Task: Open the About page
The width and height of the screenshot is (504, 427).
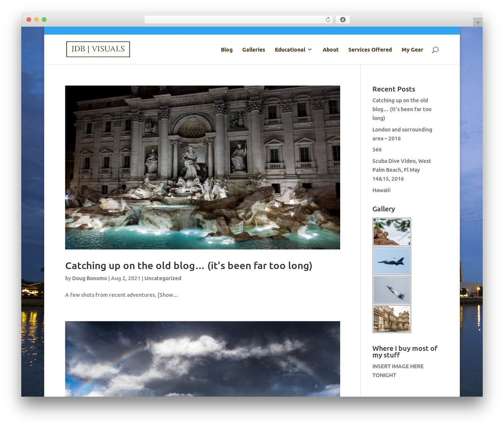Action: [331, 50]
